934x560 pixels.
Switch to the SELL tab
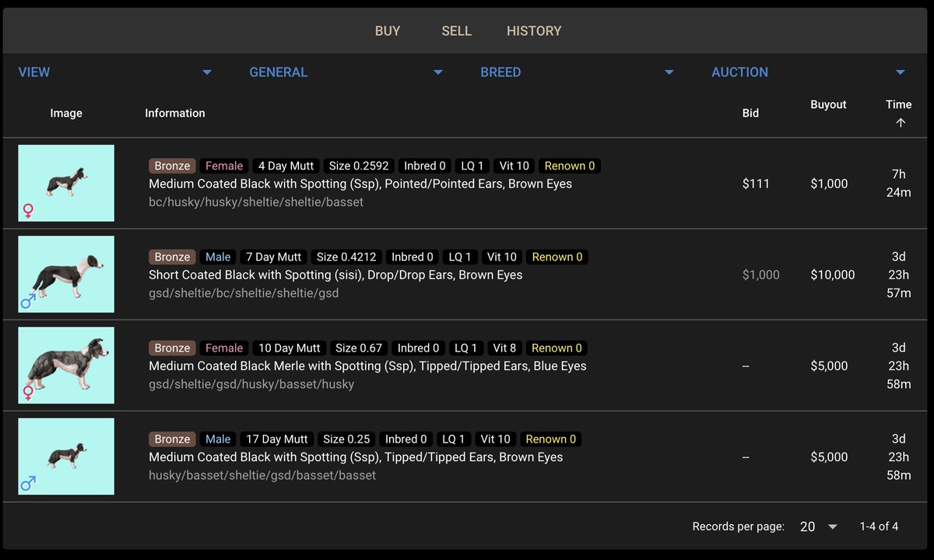(x=456, y=30)
